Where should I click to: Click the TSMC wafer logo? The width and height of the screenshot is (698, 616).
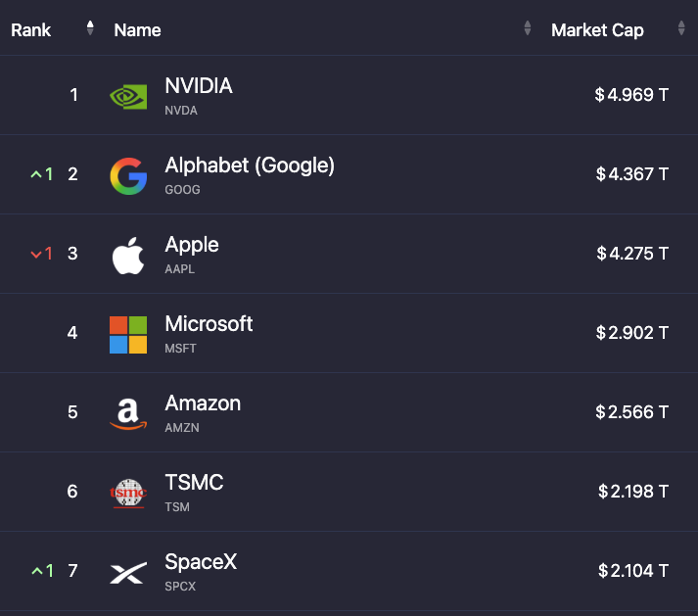[128, 494]
